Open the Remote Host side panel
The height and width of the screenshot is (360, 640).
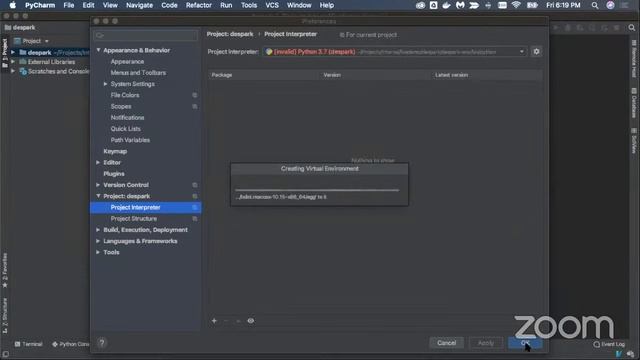(x=634, y=59)
